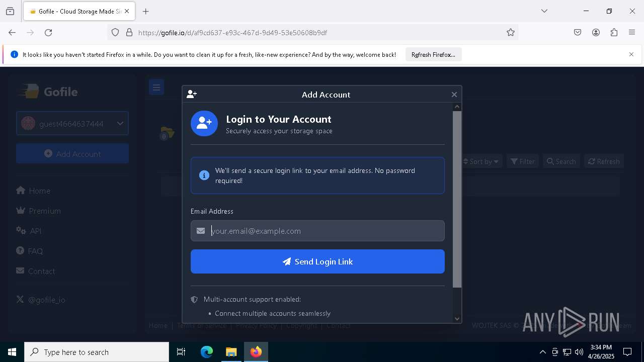
Task: Go to Home in Gofile sidebar
Action: pos(33,191)
